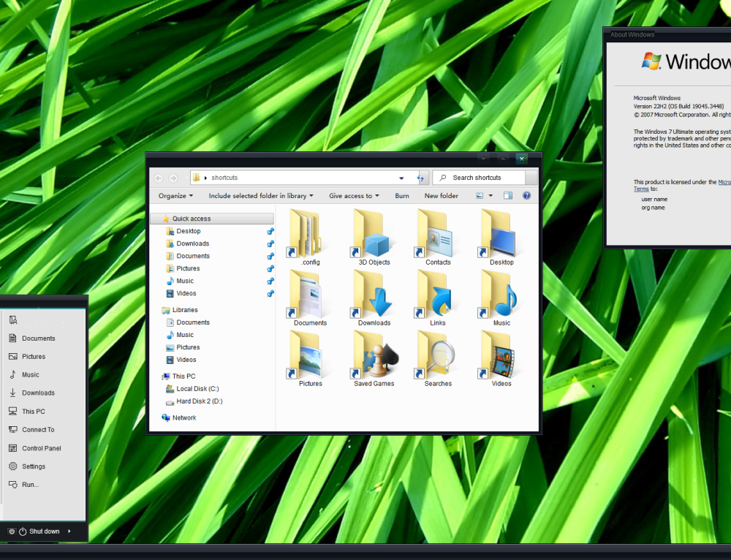Expand the Shut down options arrow
The image size is (731, 560).
pyautogui.click(x=69, y=531)
